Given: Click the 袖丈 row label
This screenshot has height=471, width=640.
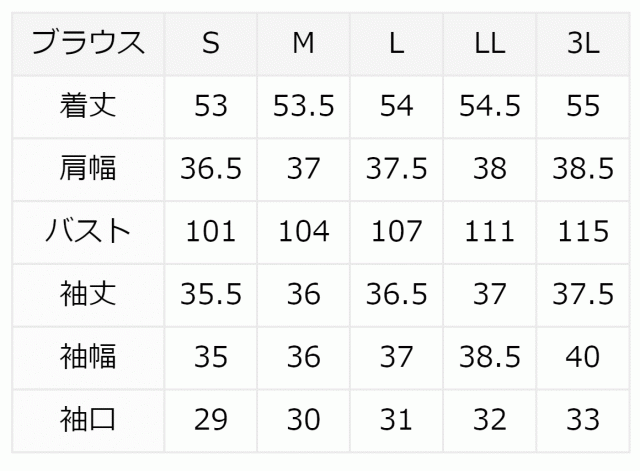Looking at the screenshot, I should click(x=88, y=293).
